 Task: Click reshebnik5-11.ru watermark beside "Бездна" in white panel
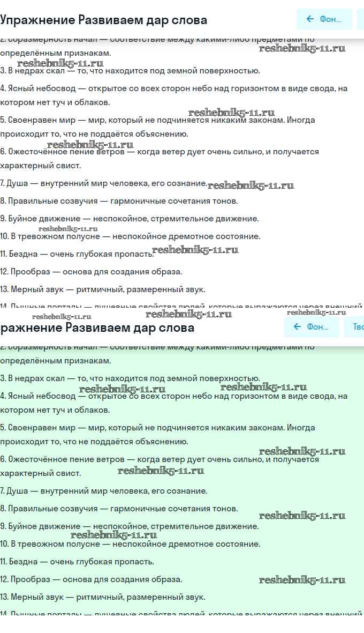click(x=195, y=250)
